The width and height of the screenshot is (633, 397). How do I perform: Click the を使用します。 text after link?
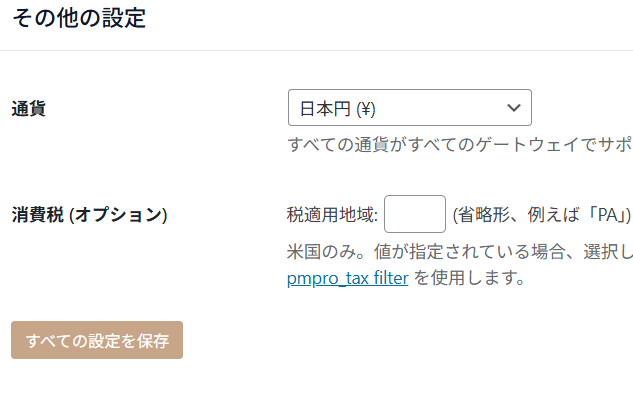click(470, 278)
